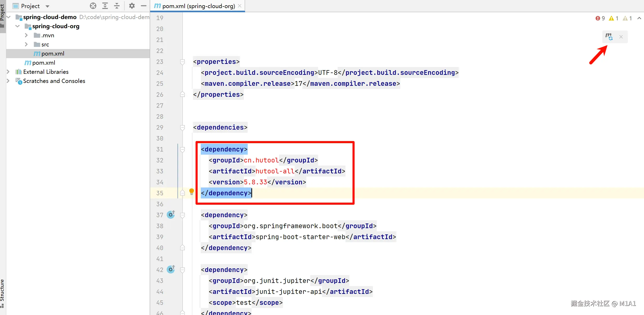Click the locate/select opened file icon
644x315 pixels.
pos(93,6)
